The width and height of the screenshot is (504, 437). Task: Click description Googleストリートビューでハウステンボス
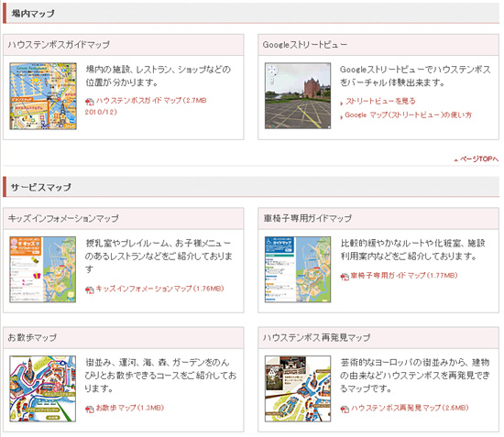pos(415,70)
